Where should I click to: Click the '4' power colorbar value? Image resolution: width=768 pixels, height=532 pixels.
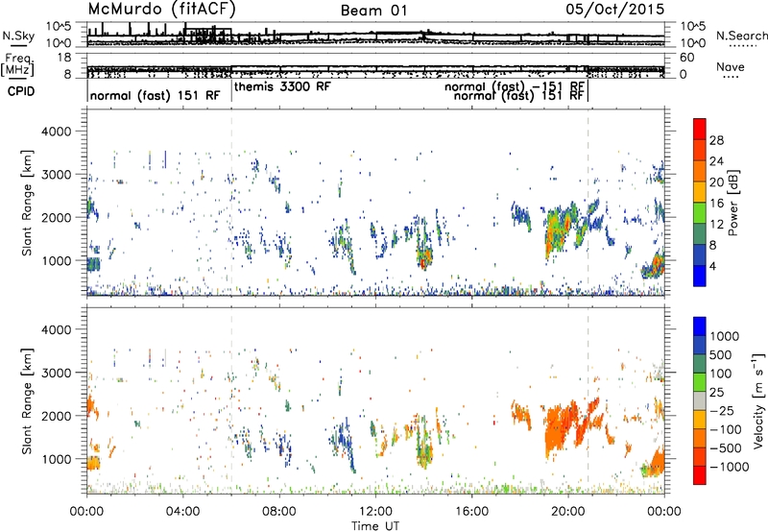point(712,267)
